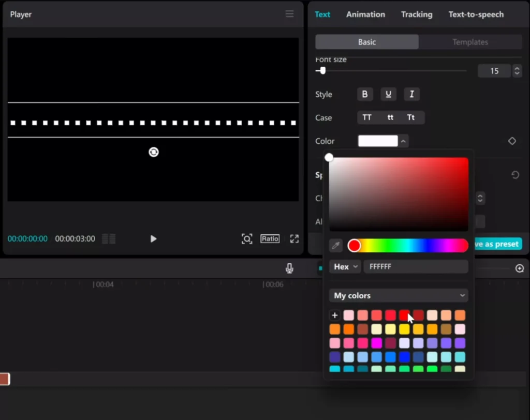
Task: Switch to the Animation tab
Action: point(365,14)
